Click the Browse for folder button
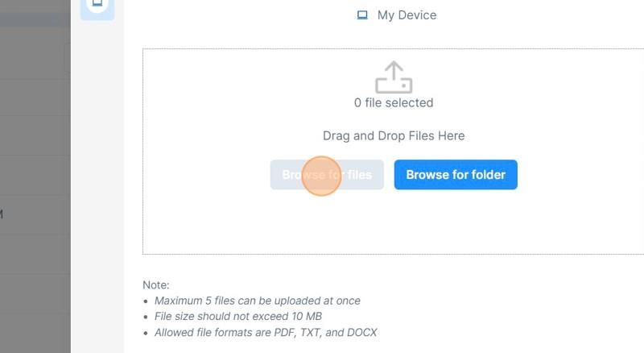The height and width of the screenshot is (353, 644). click(456, 175)
